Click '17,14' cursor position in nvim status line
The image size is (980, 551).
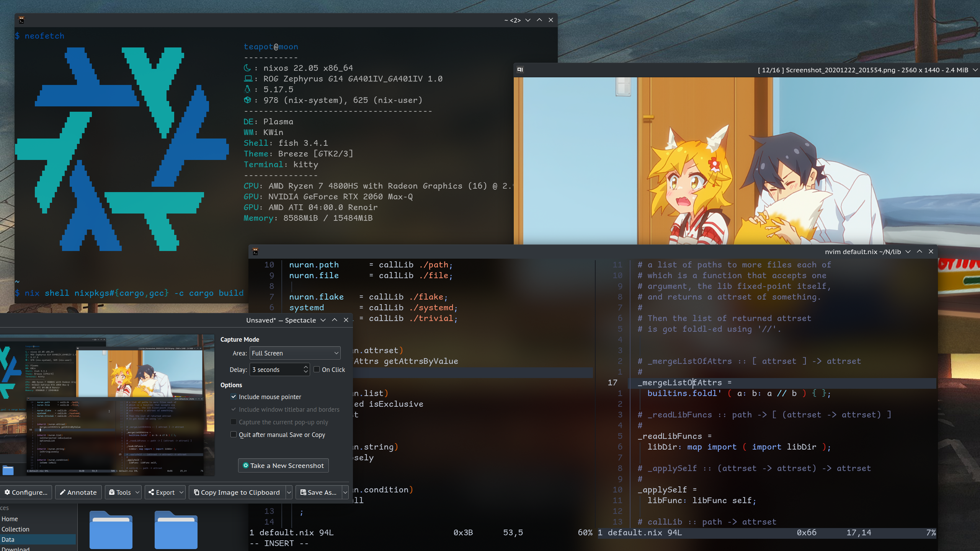pos(859,533)
